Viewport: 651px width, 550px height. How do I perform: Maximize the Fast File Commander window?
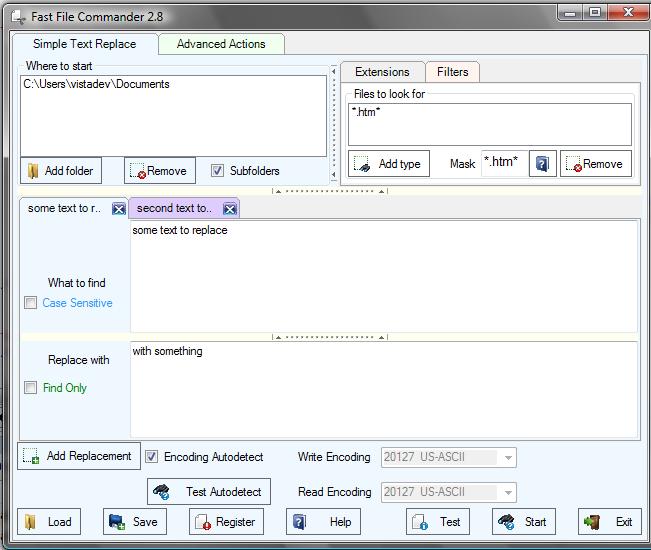tap(595, 13)
